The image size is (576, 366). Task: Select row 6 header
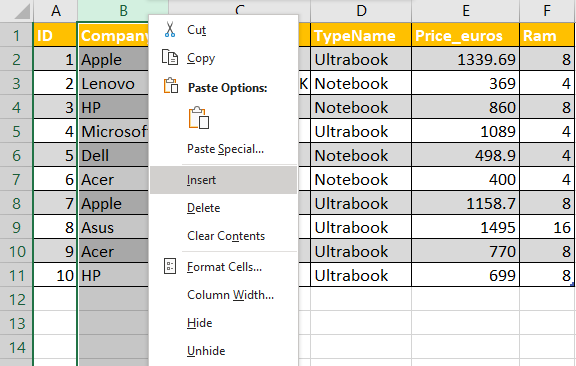17,155
